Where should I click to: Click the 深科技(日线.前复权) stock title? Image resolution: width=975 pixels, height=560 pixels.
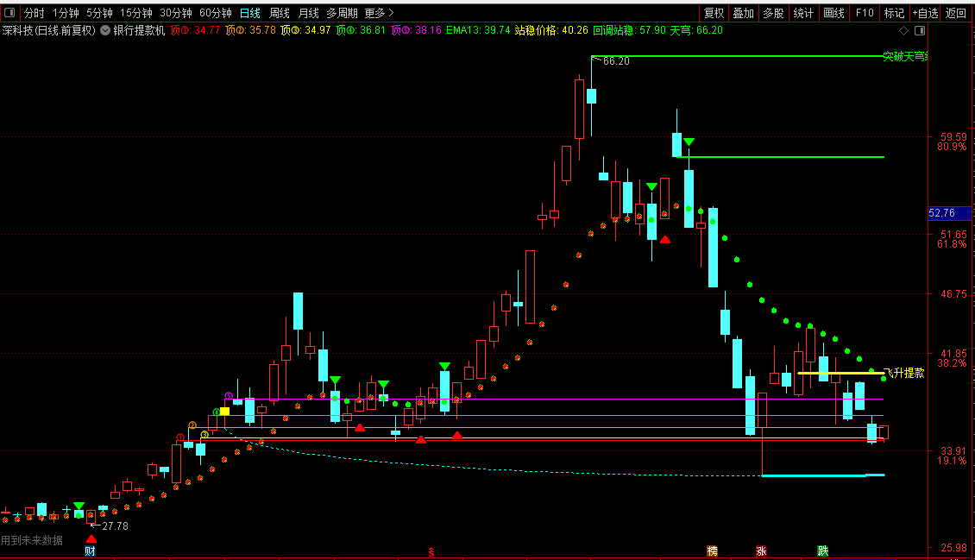[x=48, y=30]
